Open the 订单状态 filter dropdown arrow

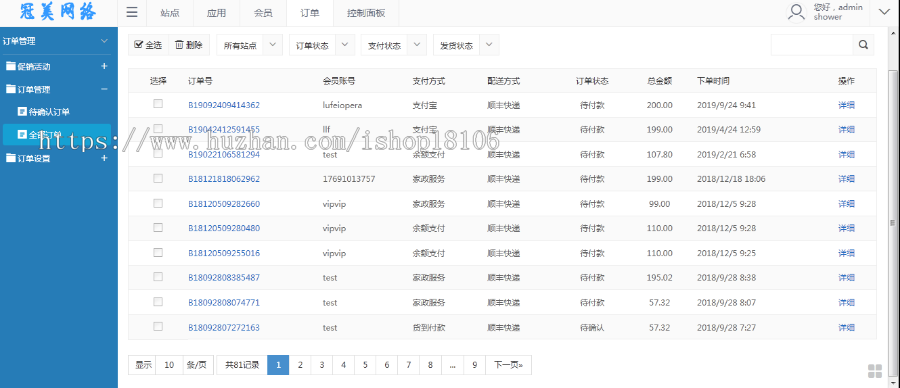[x=345, y=45]
